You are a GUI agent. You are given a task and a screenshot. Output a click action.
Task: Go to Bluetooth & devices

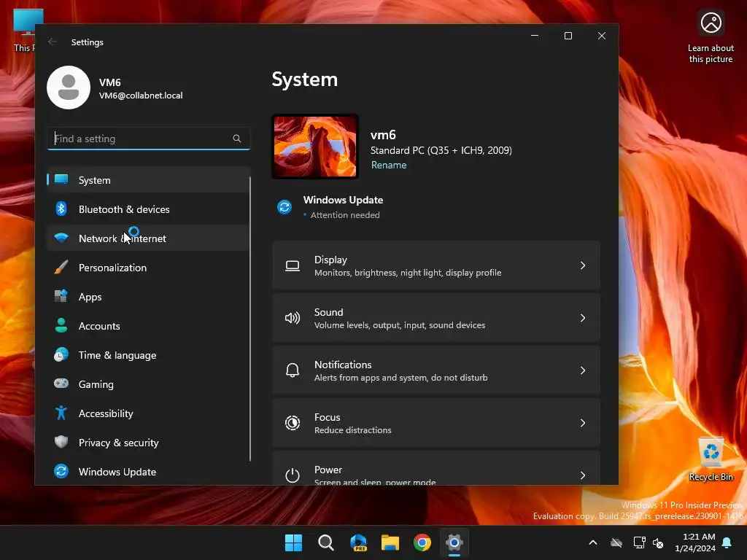(148, 209)
